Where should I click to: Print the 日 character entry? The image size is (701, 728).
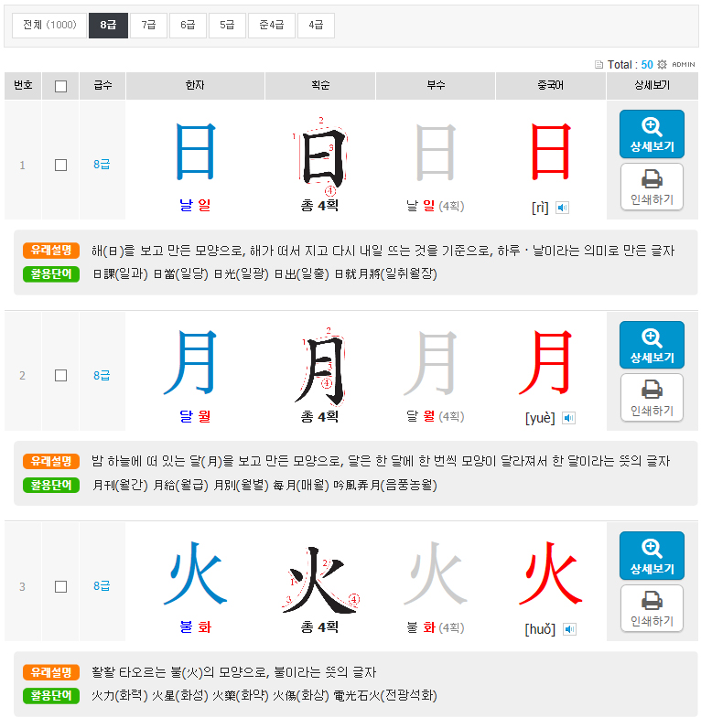[652, 187]
